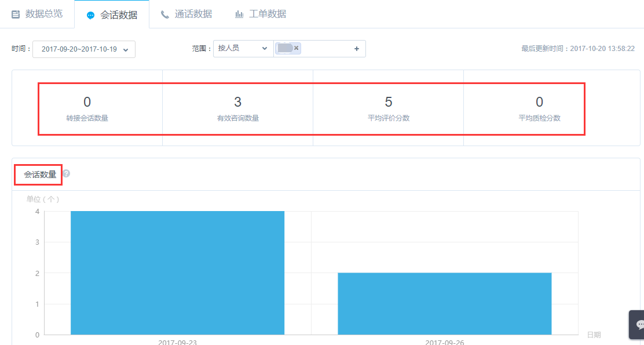Viewport: 644px width, 345px height.
Task: Remove the selected person tag
Action: (x=296, y=48)
